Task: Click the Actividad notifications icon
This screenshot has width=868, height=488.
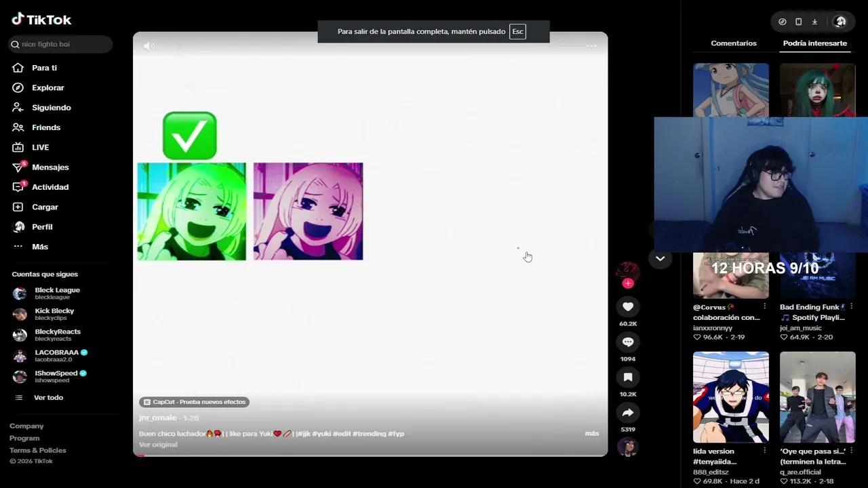Action: (x=18, y=187)
